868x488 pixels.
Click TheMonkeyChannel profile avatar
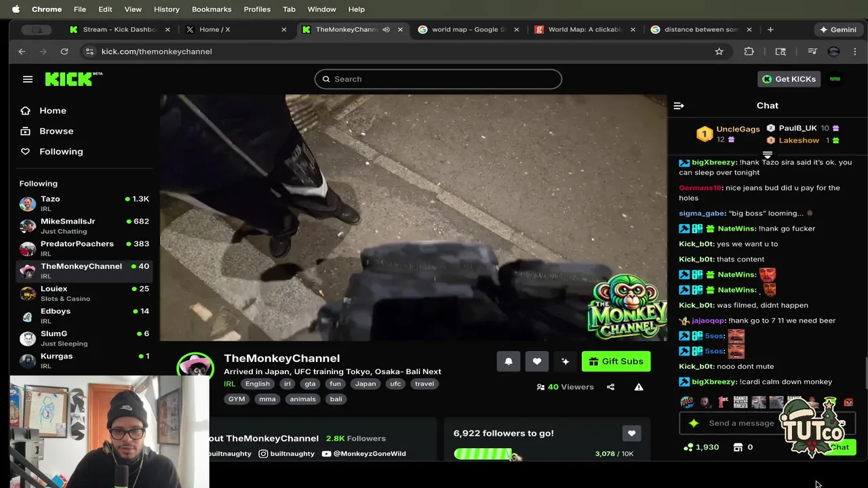(x=195, y=367)
